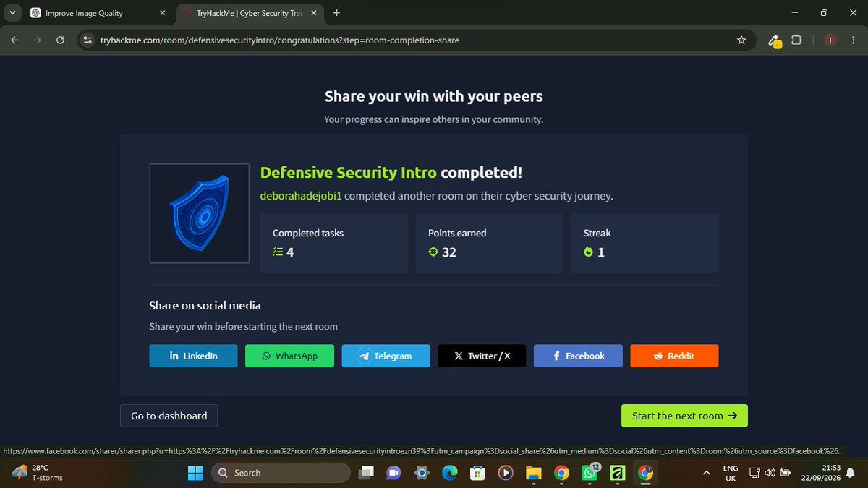Image resolution: width=868 pixels, height=488 pixels.
Task: Open the tab search dropdown
Action: [13, 13]
